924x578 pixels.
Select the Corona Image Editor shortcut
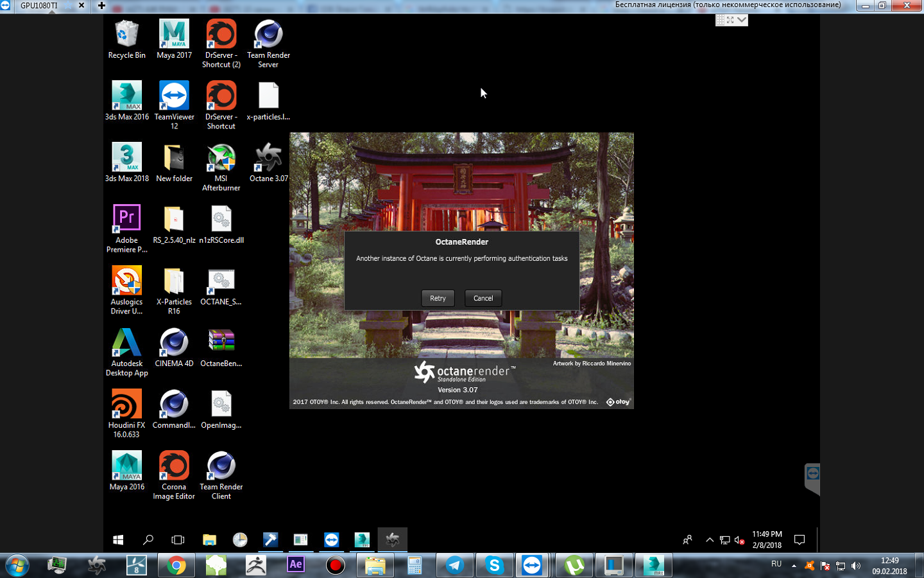174,475
